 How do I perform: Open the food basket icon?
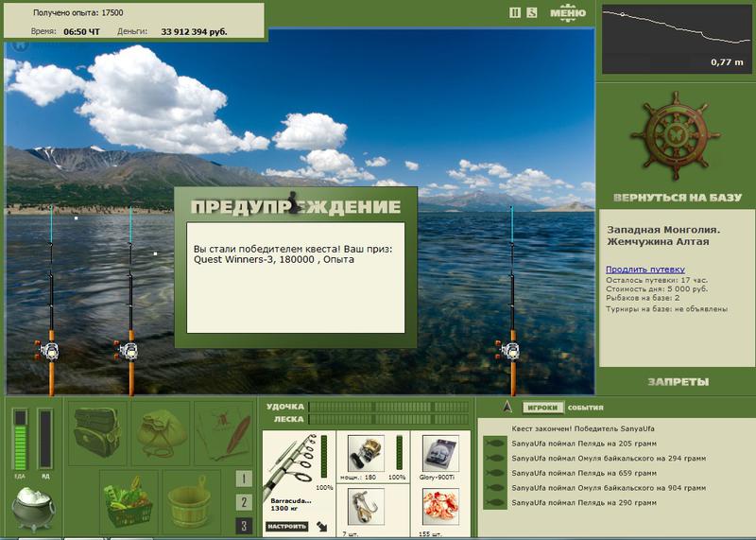click(x=129, y=501)
